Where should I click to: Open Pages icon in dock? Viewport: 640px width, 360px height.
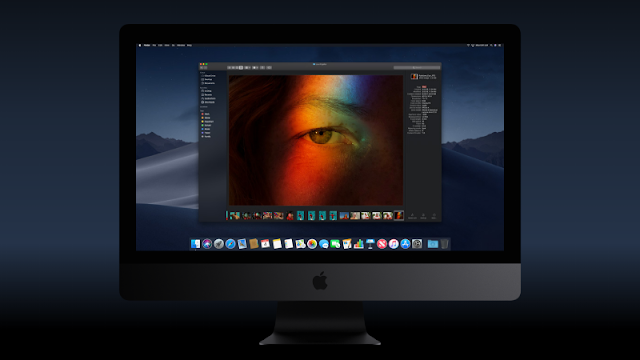(x=347, y=244)
